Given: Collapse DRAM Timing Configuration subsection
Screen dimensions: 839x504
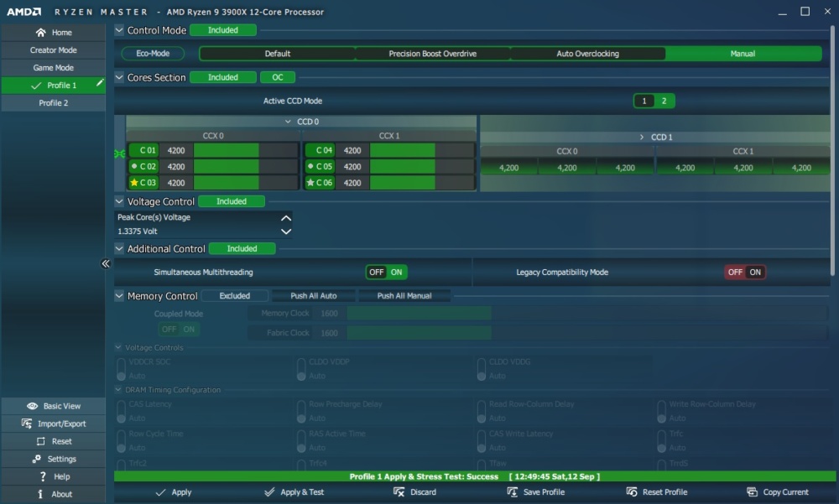Looking at the screenshot, I should [x=118, y=389].
